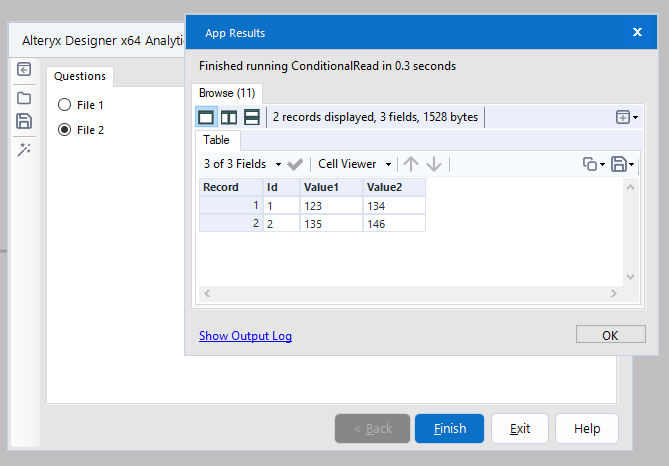This screenshot has height=466, width=669.
Task: Open the 3 of 3 Fields dropdown
Action: click(241, 164)
